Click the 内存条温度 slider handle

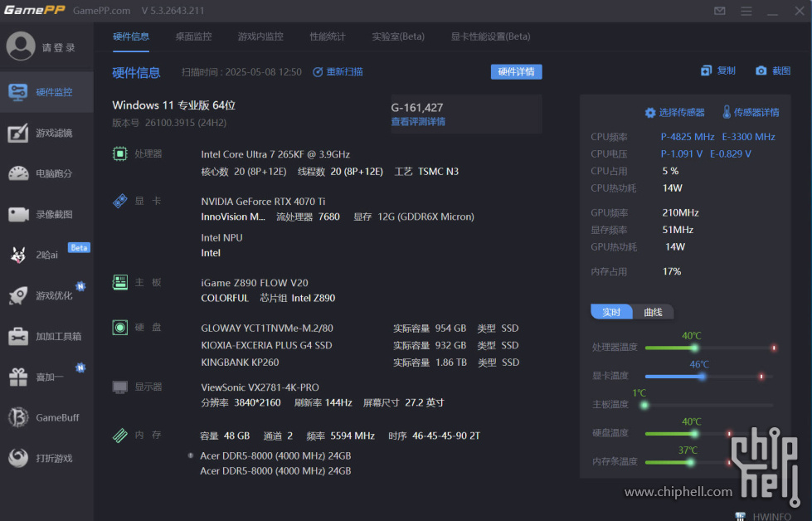pos(690,462)
